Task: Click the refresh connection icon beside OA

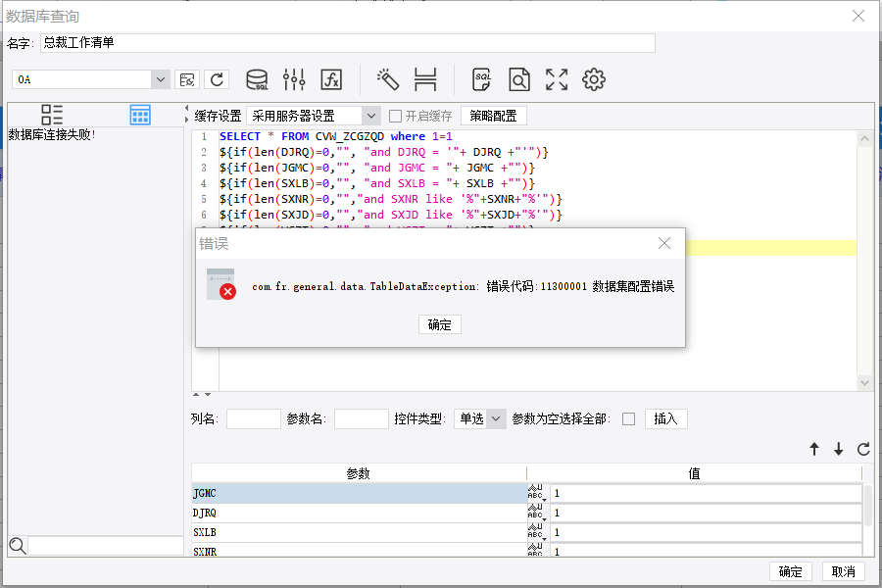Action: coord(218,79)
